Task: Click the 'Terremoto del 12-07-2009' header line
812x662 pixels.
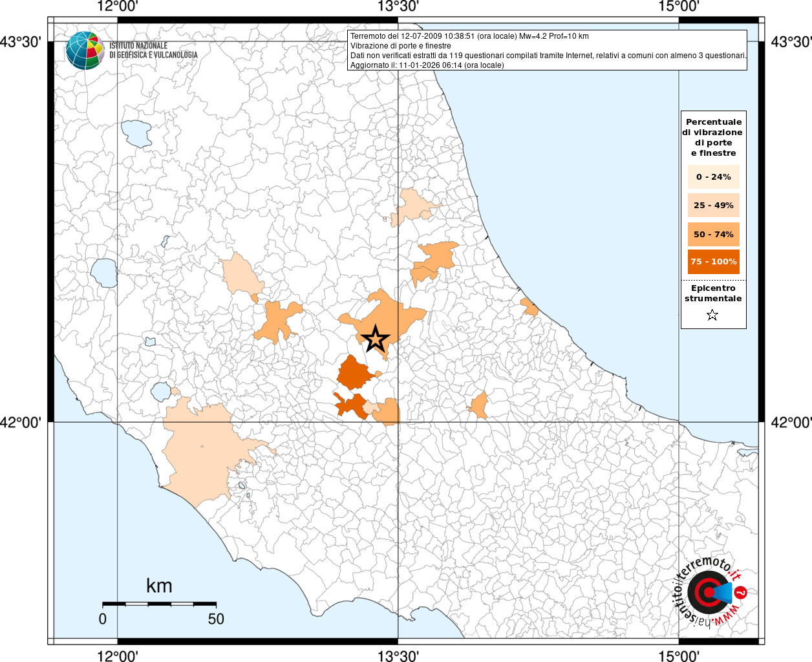Action: (469, 36)
